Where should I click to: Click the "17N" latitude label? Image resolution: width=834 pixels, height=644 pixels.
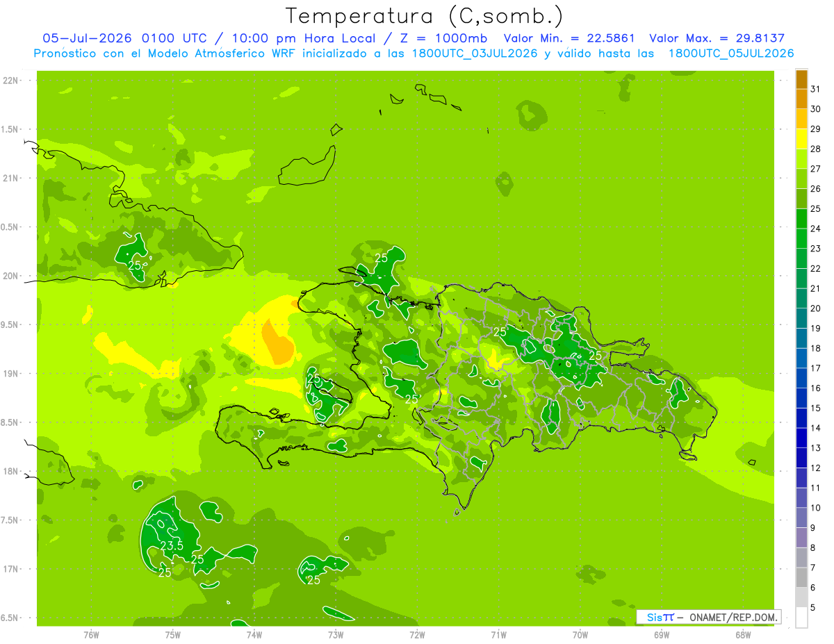click(11, 569)
